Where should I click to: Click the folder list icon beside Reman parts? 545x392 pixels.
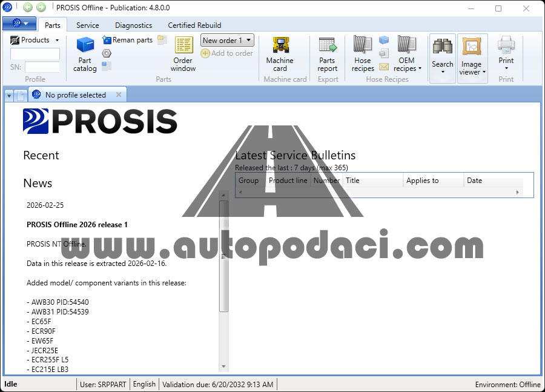162,40
